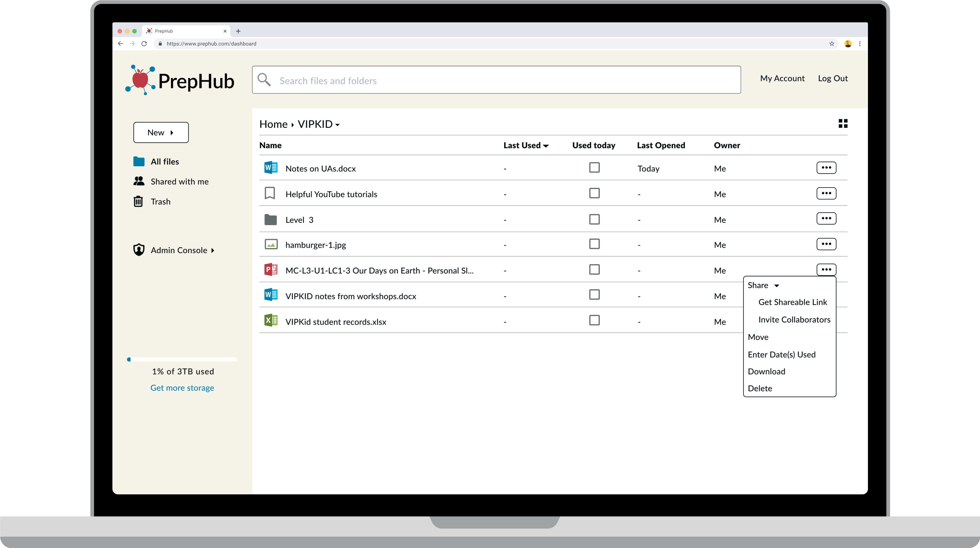Open browser three-dot menu
Image resolution: width=980 pixels, height=548 pixels.
[860, 44]
